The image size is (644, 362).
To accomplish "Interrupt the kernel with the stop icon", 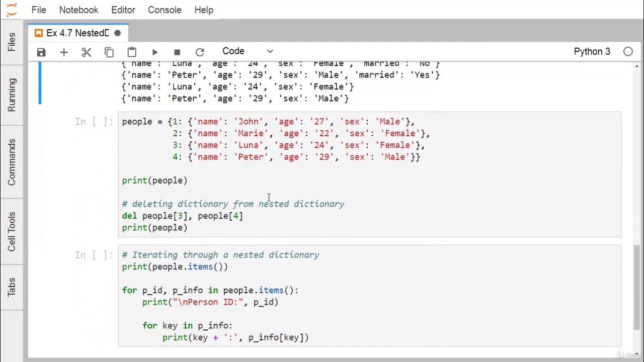I will coord(177,52).
